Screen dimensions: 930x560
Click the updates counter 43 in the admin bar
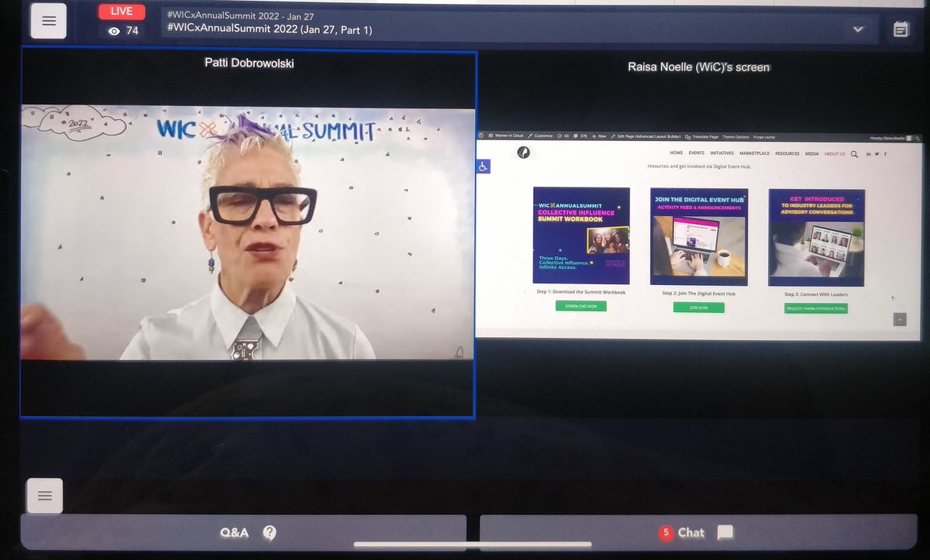(563, 136)
